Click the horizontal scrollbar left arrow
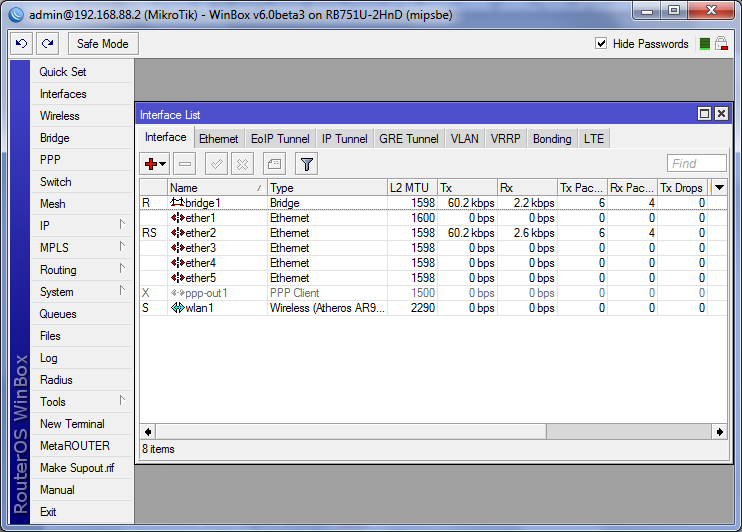 coord(148,432)
